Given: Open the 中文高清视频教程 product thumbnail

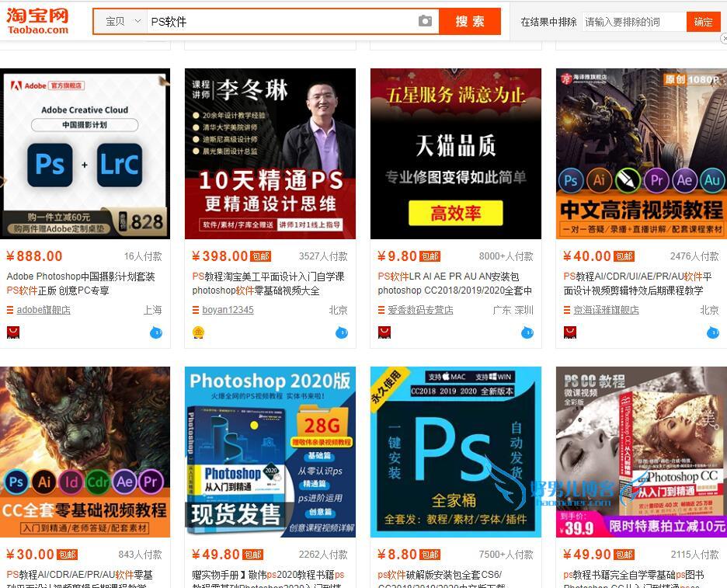Looking at the screenshot, I should click(642, 154).
